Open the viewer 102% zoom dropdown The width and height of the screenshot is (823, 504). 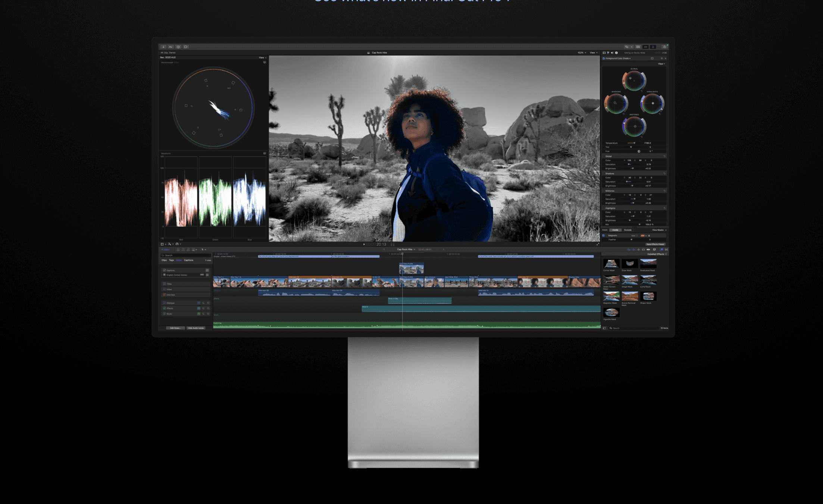click(x=582, y=53)
